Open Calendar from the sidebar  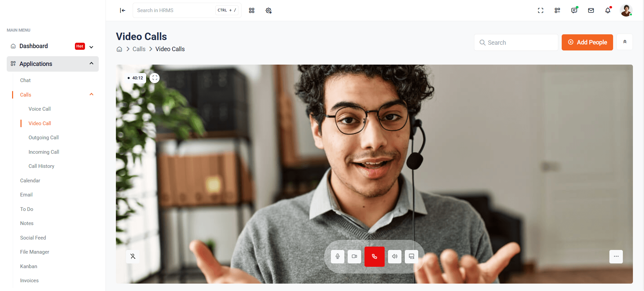tap(30, 181)
